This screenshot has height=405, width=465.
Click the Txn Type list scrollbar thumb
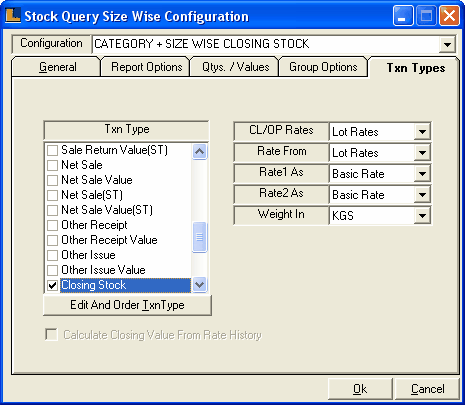coord(199,237)
